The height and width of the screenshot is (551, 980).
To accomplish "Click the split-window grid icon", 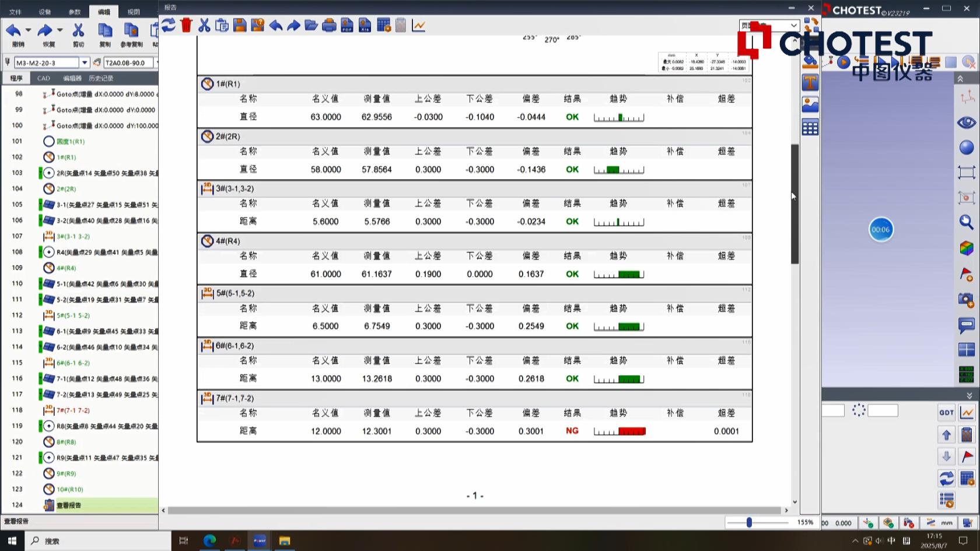I will coord(967,350).
